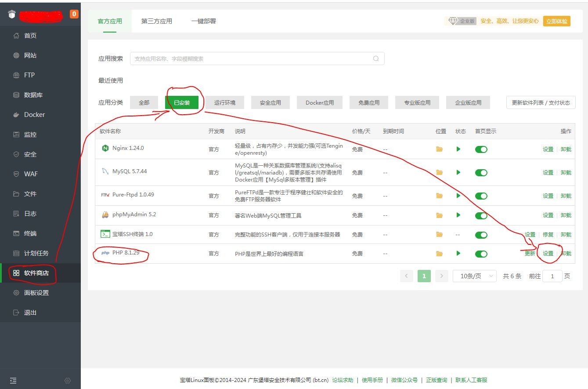The width and height of the screenshot is (588, 389).
Task: Filter apps by 运行环境 category
Action: tap(225, 102)
